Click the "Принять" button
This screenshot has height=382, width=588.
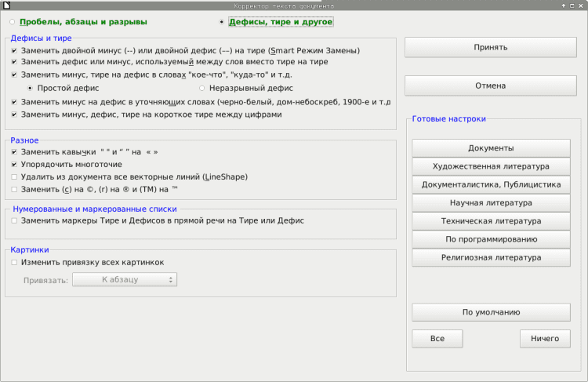[x=491, y=47]
